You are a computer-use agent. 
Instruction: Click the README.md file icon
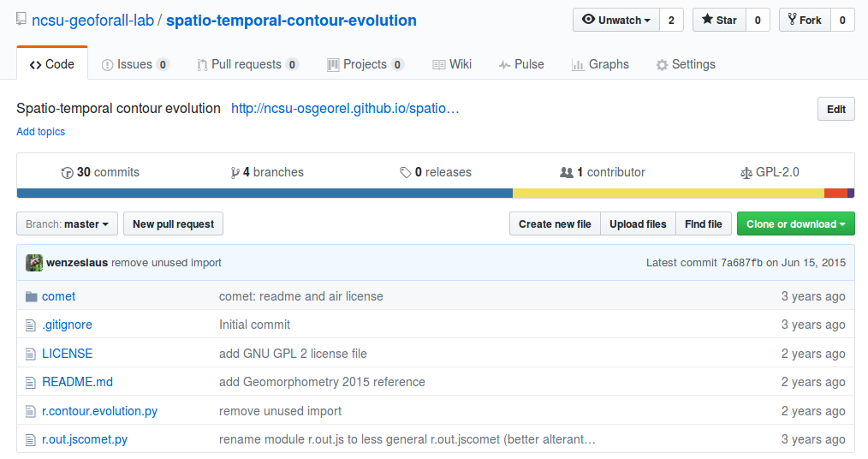pyautogui.click(x=31, y=383)
